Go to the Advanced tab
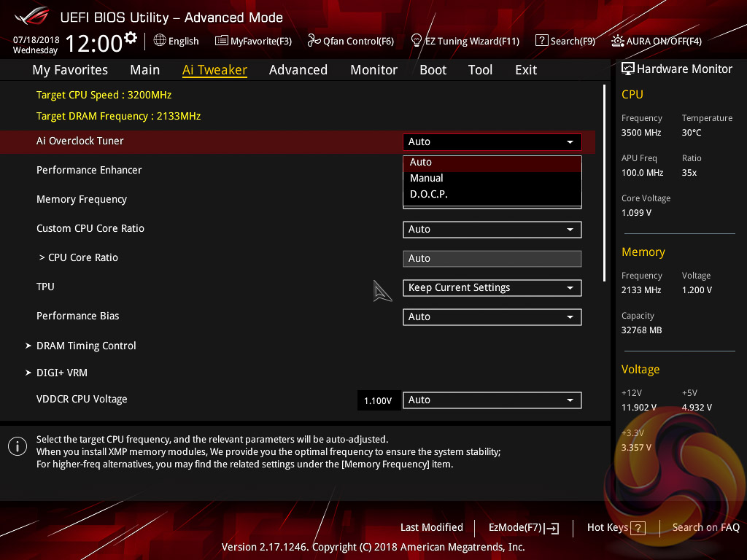This screenshot has height=560, width=747. [x=298, y=70]
